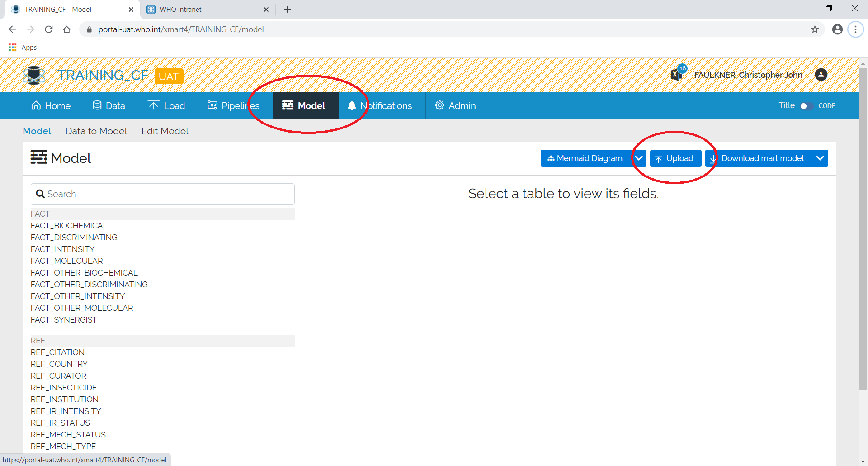
Task: Expand the Mermaid Diagram dropdown chevron
Action: tap(639, 158)
